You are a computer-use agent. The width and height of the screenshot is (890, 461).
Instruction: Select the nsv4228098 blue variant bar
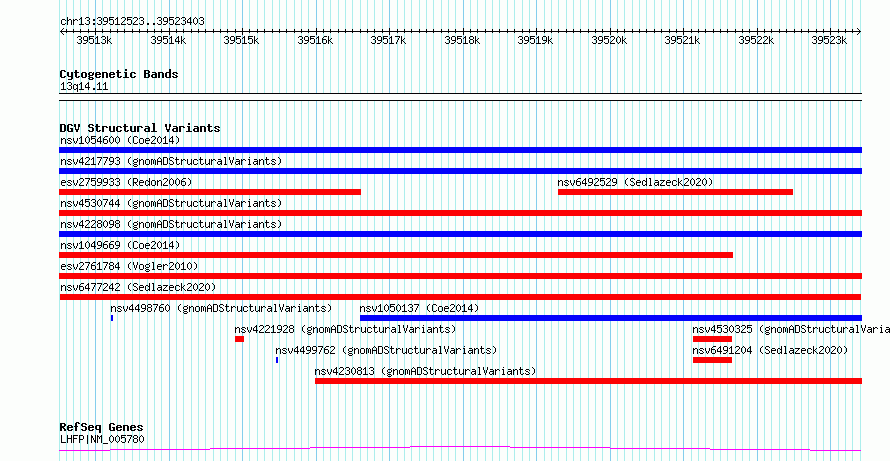[460, 234]
